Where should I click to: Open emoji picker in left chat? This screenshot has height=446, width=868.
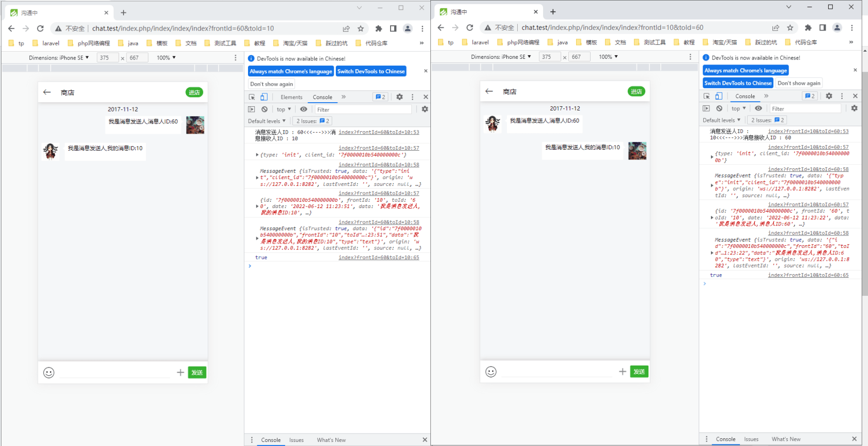click(49, 373)
